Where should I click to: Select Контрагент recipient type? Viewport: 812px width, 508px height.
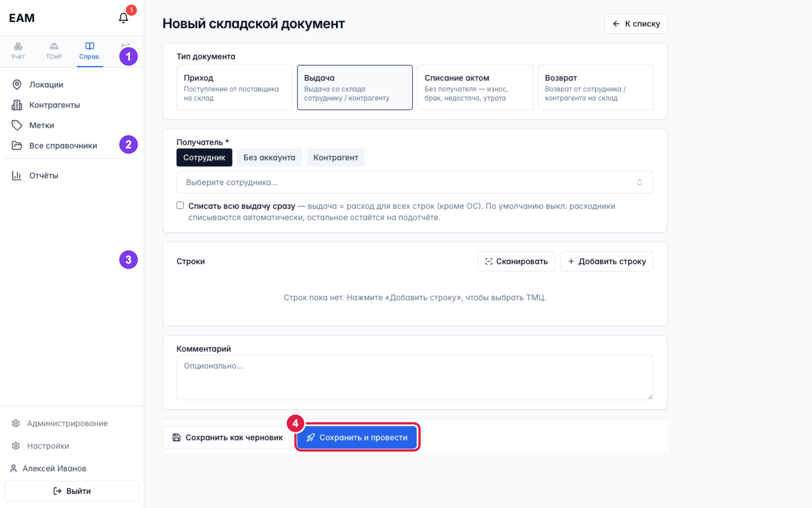pos(336,157)
